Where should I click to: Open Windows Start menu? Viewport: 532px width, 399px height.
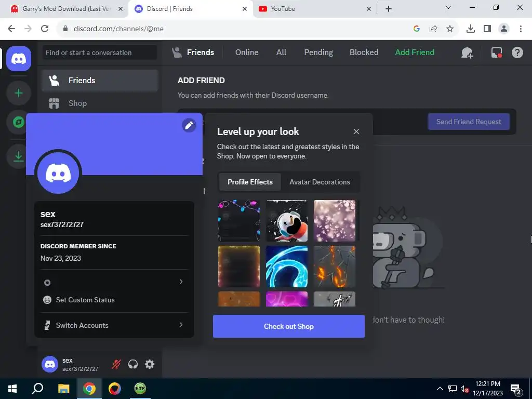click(x=12, y=389)
